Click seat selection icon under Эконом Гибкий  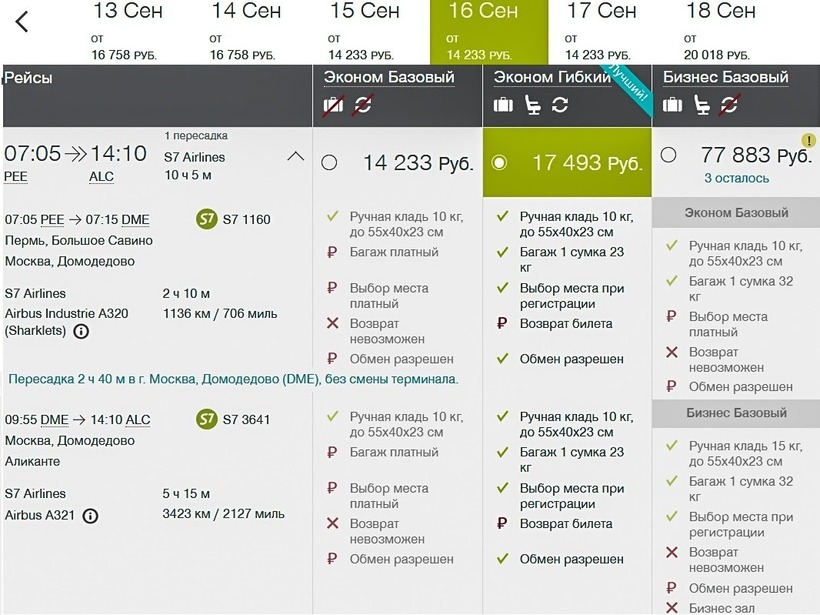click(x=532, y=105)
